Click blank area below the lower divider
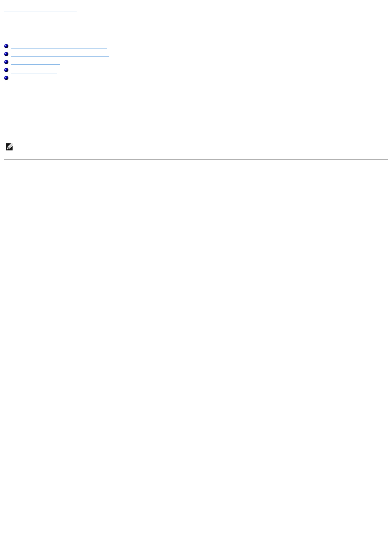Screen dimensions: 392x543 pos(196,452)
